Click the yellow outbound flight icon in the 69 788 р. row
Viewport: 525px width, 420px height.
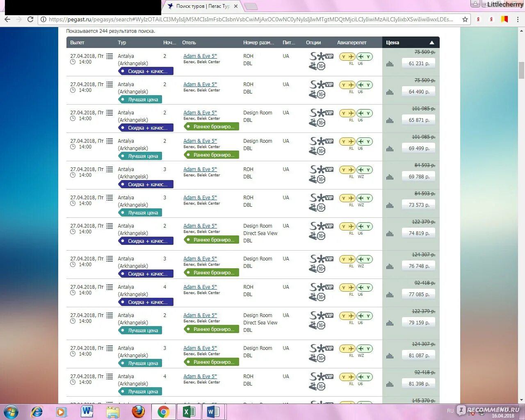click(x=347, y=170)
